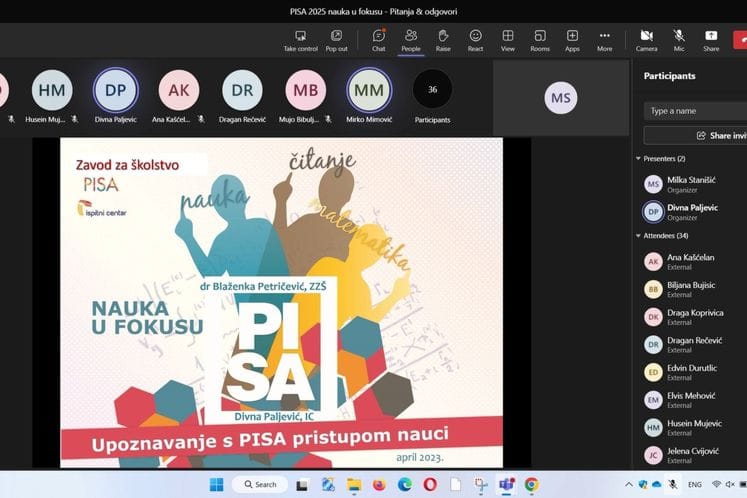This screenshot has width=747, height=498.
Task: Launch Opera from the taskbar
Action: (430, 485)
